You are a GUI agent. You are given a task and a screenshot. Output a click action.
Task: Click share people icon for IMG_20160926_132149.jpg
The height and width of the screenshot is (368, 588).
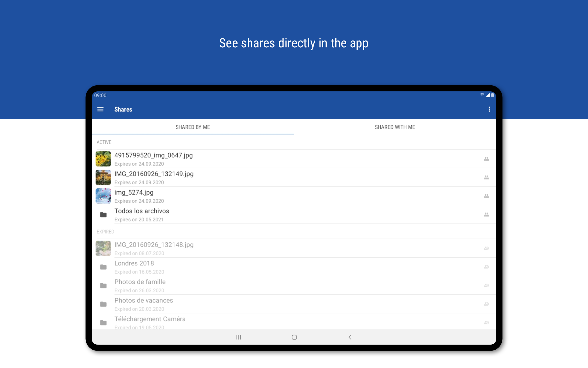[486, 177]
